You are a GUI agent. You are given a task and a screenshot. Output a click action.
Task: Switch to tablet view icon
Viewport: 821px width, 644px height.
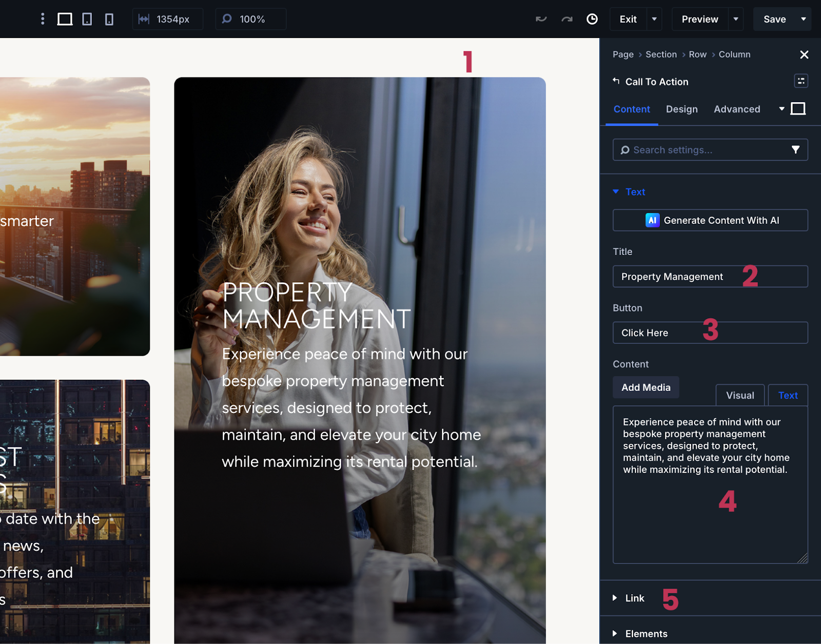[x=87, y=19]
